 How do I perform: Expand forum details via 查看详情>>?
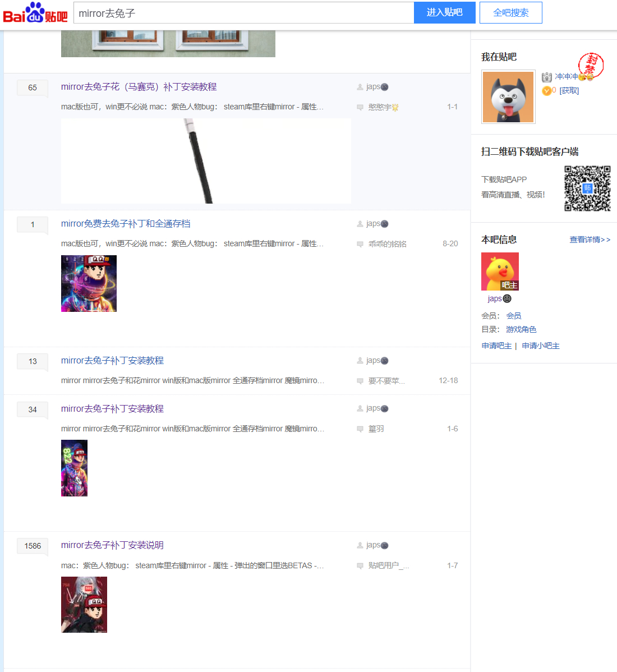click(x=590, y=240)
